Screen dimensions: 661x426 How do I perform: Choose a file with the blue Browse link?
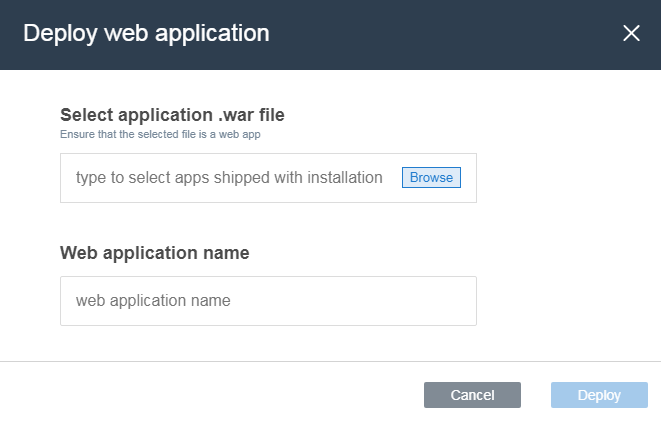pos(431,177)
